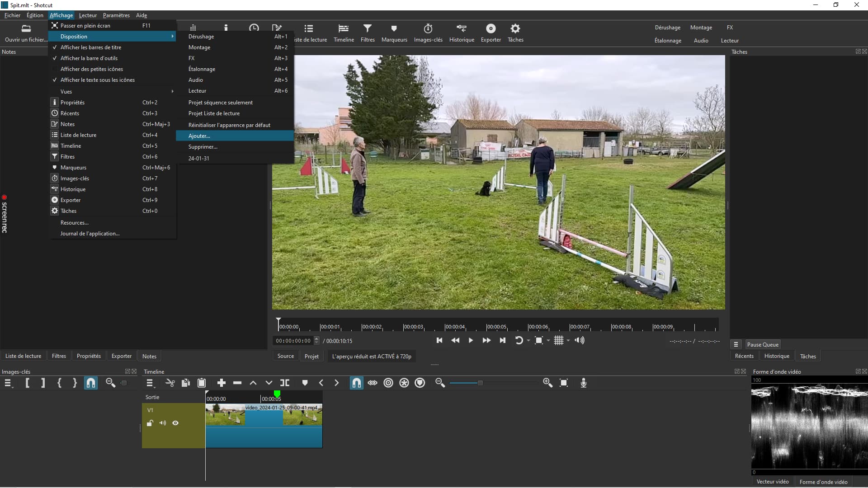Click the Pause Queue button
868x488 pixels.
(763, 345)
